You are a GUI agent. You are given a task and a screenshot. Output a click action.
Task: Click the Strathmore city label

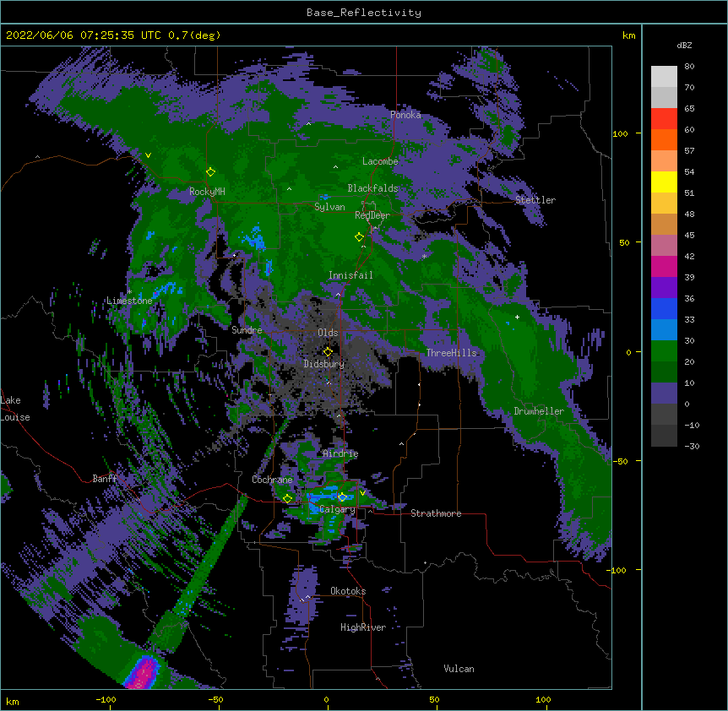[436, 513]
